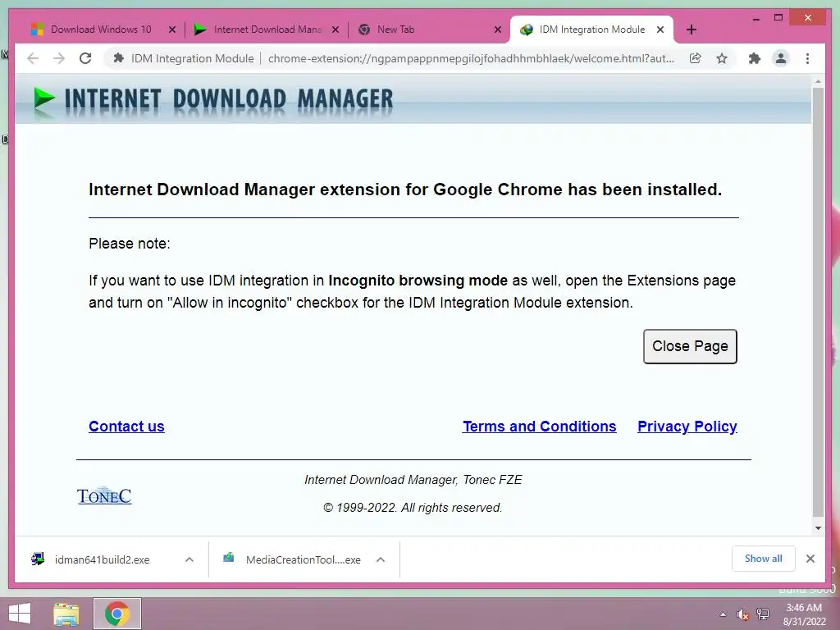840x630 pixels.
Task: Open the Privacy Policy link
Action: point(687,427)
